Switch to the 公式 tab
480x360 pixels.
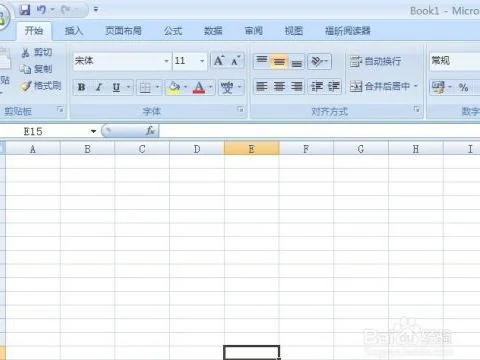pos(173,31)
